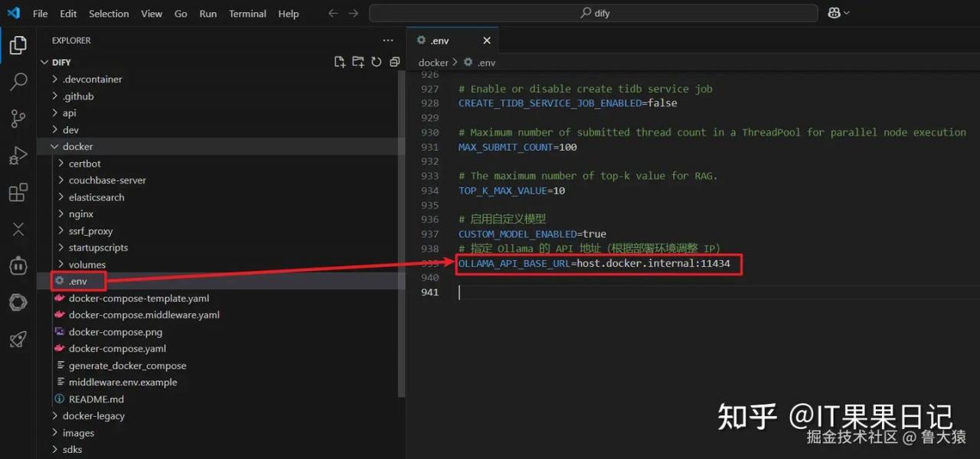980x459 pixels.
Task: Open the Explorer more actions menu
Action: [388, 41]
